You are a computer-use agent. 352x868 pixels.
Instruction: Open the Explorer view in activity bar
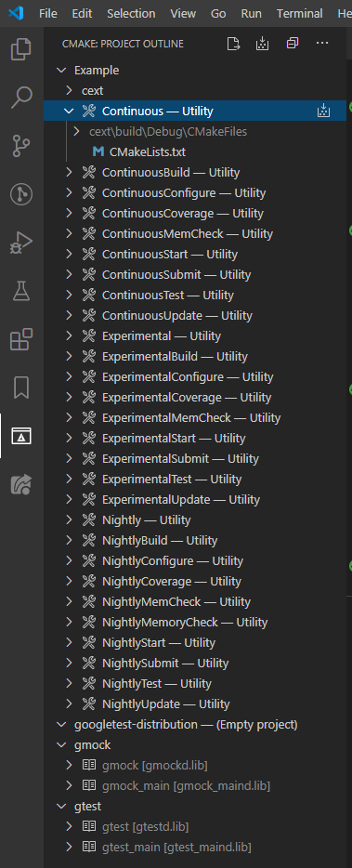tap(21, 49)
